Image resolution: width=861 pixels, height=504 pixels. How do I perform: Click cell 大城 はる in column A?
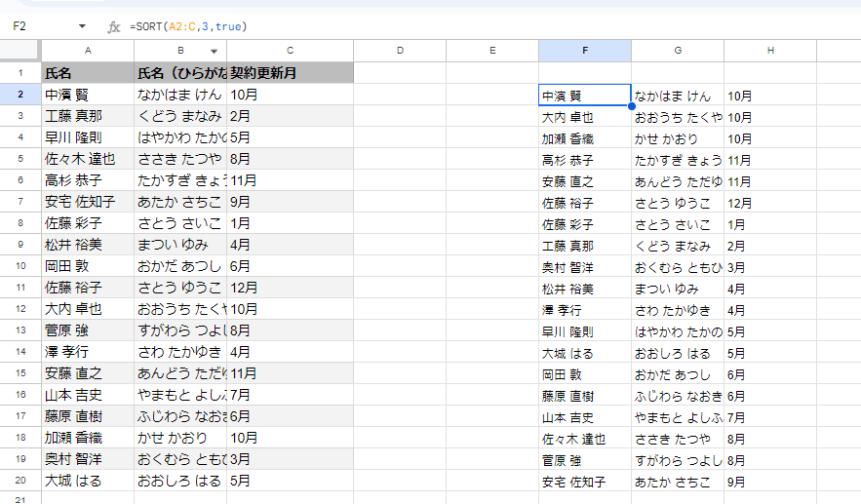88,481
